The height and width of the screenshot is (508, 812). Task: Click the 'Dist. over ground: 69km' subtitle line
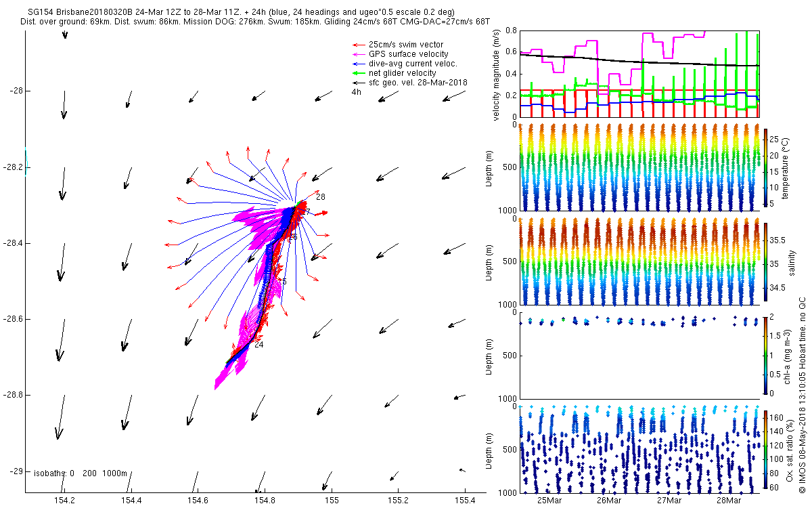coord(255,22)
